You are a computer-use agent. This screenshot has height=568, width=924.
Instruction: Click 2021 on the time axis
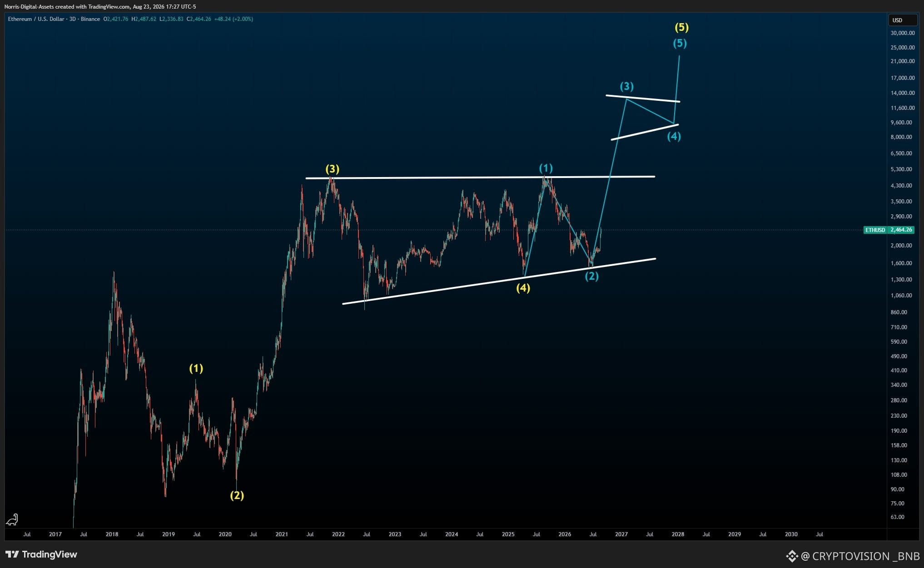[x=282, y=534]
